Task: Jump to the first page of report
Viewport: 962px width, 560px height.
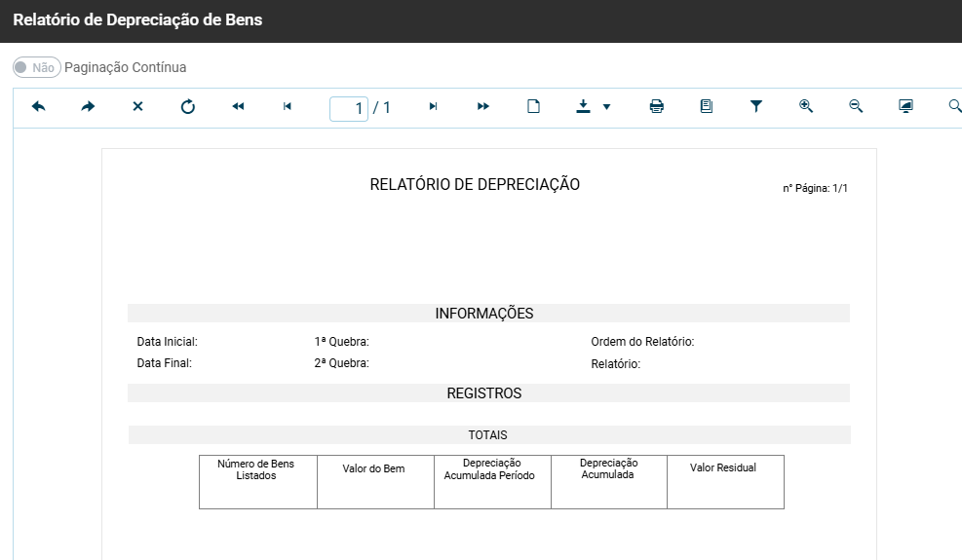Action: coord(238,107)
